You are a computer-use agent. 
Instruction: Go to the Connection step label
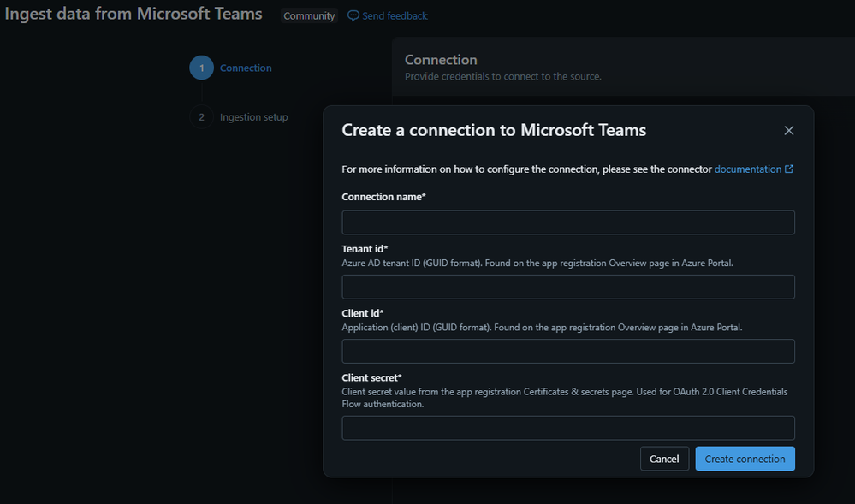[x=246, y=68]
